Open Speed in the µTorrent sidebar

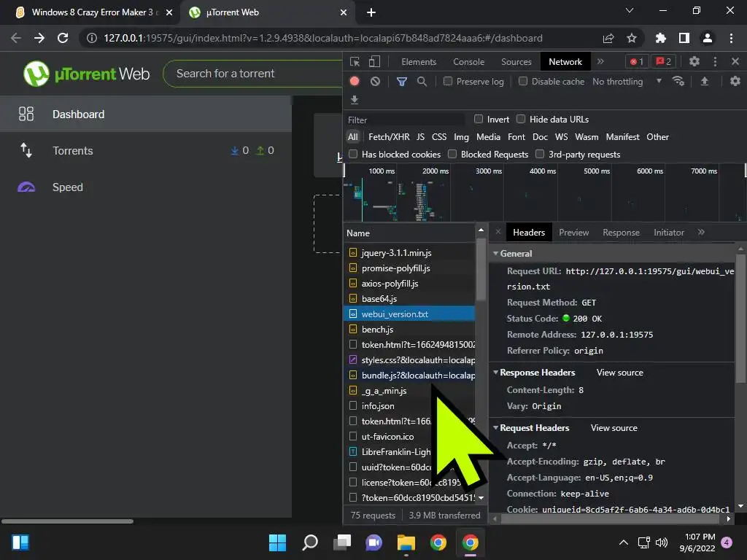tap(146, 187)
